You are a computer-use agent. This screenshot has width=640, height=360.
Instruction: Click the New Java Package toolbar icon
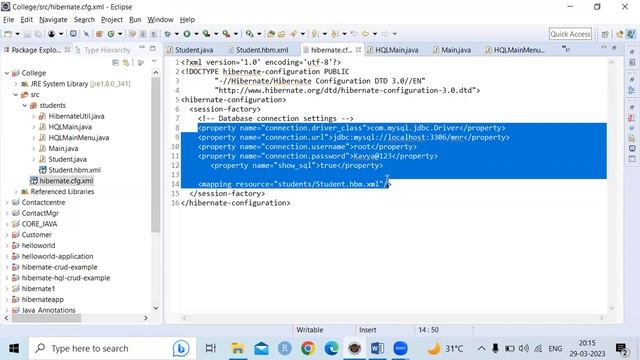click(99, 34)
